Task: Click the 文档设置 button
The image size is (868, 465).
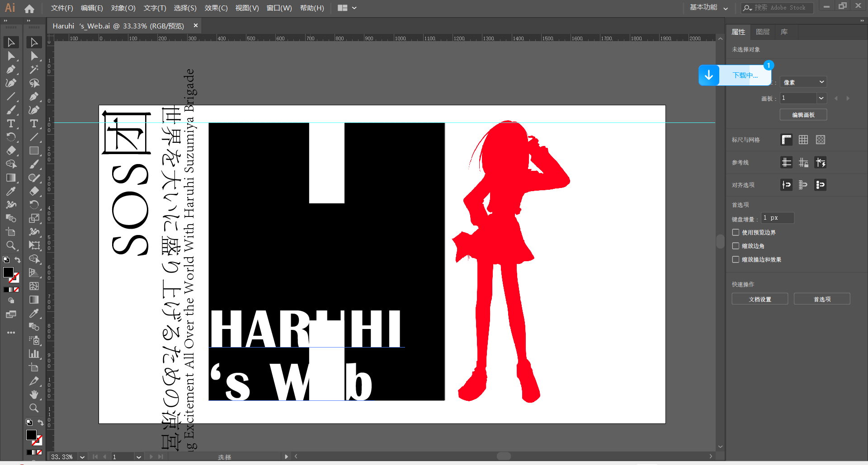Action: click(760, 299)
